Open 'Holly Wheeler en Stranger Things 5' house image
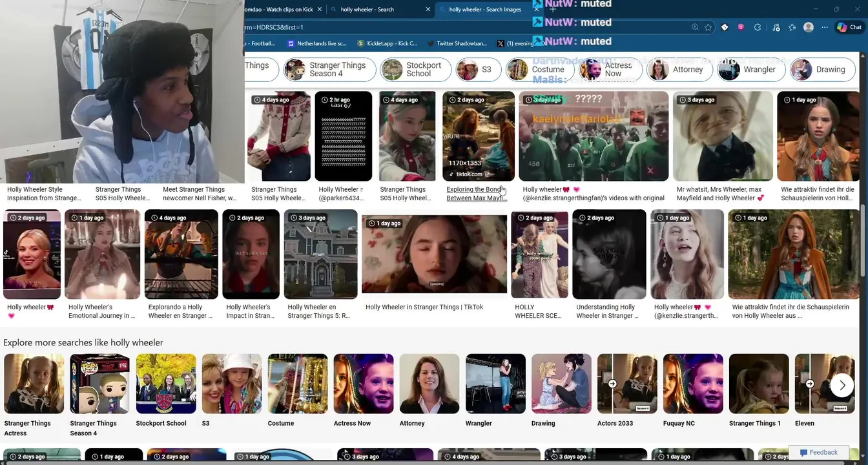868x465 pixels. [320, 254]
